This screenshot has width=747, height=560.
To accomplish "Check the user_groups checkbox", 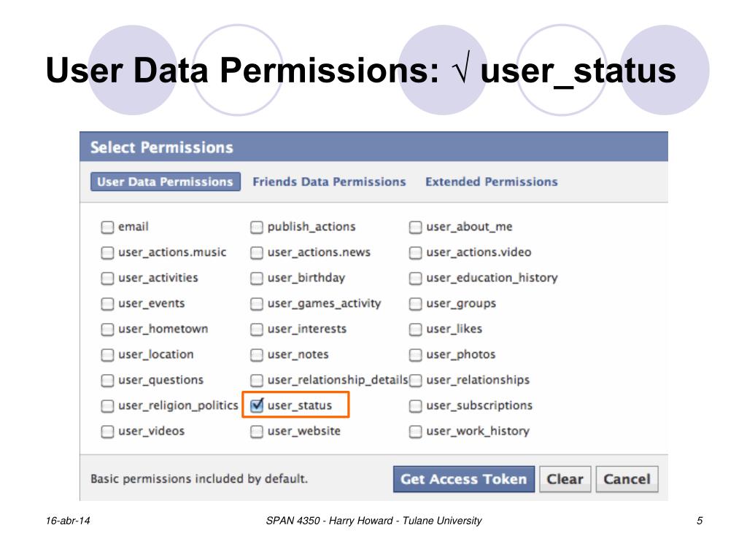I will coord(415,303).
